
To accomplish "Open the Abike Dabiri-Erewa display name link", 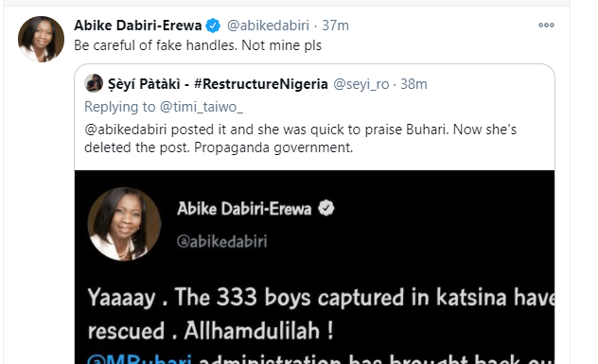I will (138, 26).
